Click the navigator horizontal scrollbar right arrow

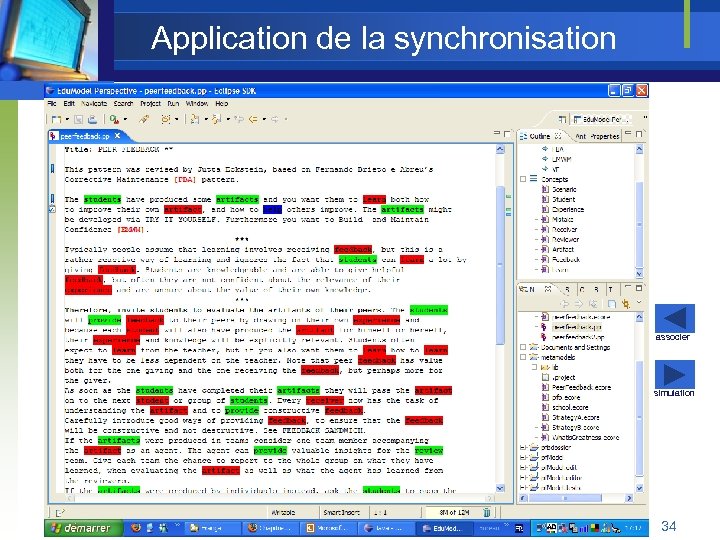pyautogui.click(x=629, y=498)
